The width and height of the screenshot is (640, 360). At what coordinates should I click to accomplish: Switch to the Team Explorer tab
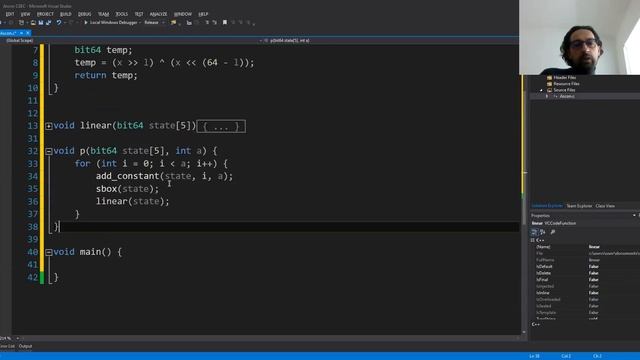(x=579, y=206)
